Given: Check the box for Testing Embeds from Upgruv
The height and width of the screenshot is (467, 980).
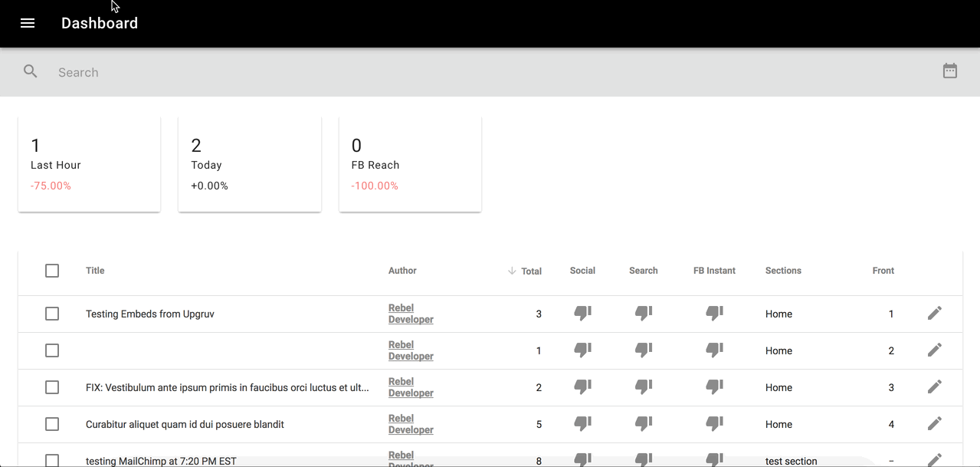Looking at the screenshot, I should 52,314.
